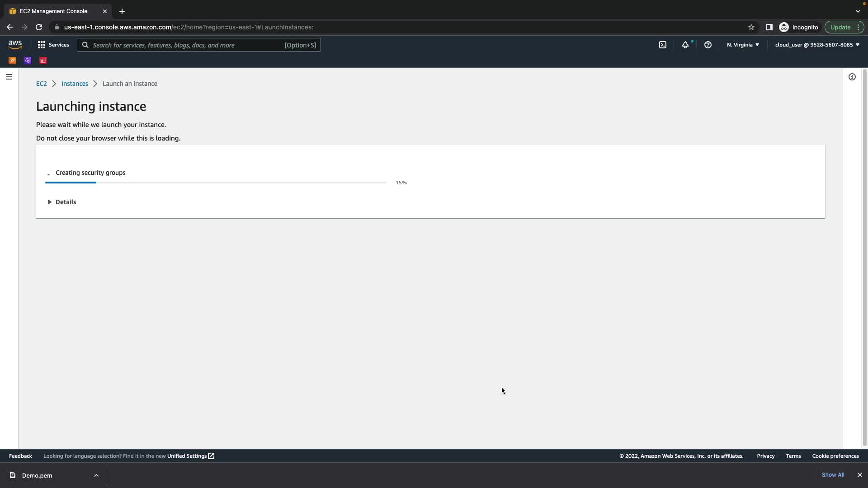Open AWS CloudShell icon

pyautogui.click(x=662, y=45)
